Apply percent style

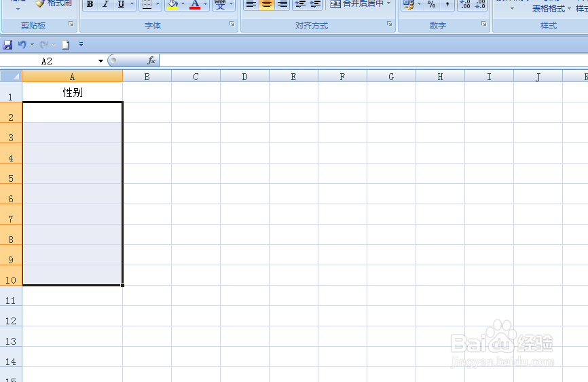(432, 5)
